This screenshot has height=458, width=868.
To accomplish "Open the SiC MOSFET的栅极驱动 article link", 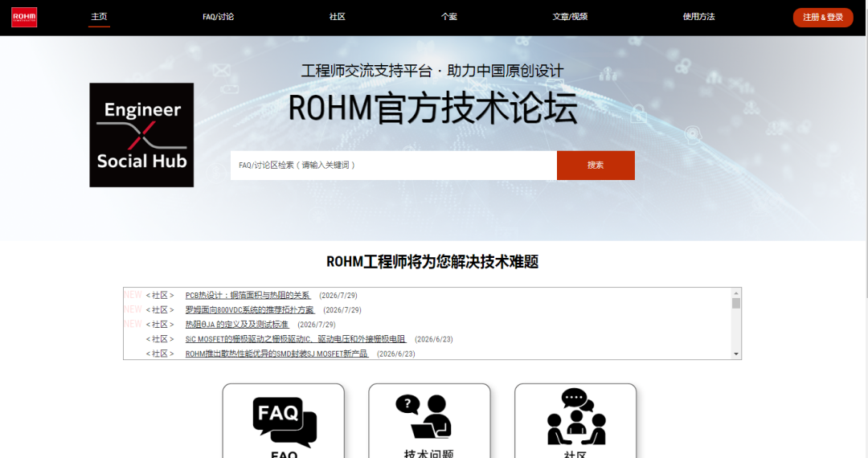I will (x=296, y=338).
